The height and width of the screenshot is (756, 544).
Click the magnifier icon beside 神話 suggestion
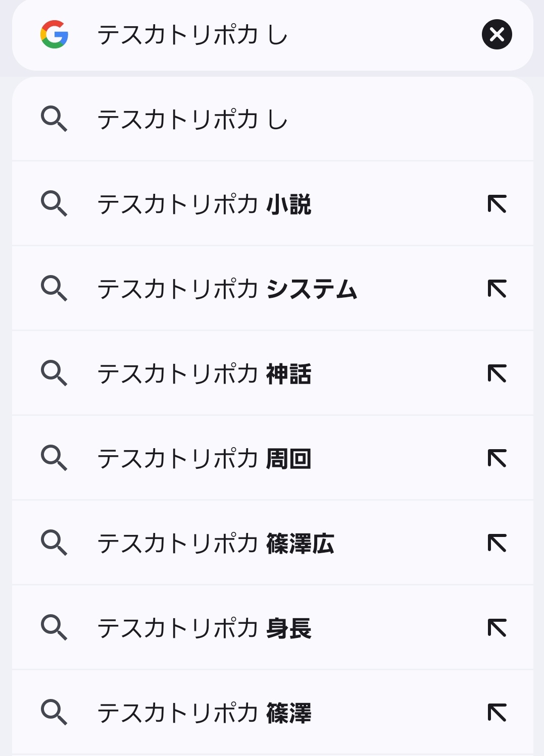[x=54, y=373]
